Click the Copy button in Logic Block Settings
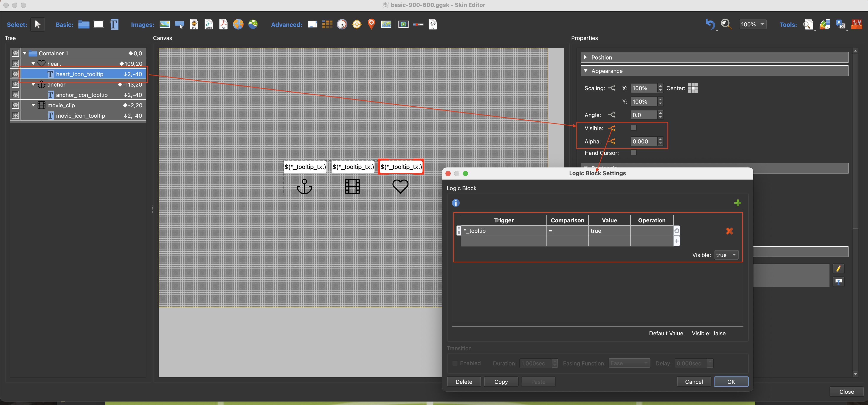This screenshot has width=868, height=405. click(501, 382)
